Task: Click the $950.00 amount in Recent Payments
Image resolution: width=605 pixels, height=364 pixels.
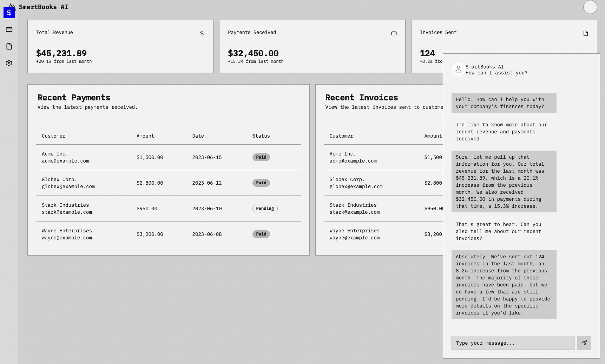Action: (x=147, y=209)
